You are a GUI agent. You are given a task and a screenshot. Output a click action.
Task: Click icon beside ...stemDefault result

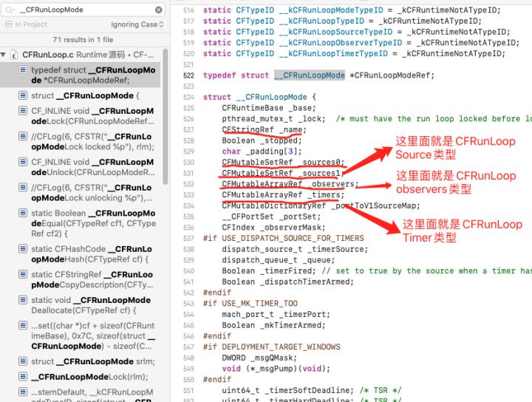click(23, 392)
